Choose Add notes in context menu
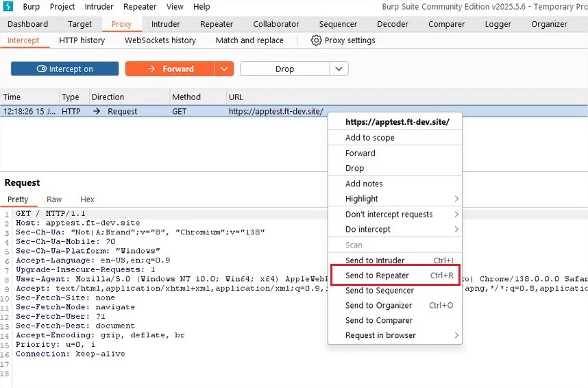588x388 pixels. [x=395, y=184]
